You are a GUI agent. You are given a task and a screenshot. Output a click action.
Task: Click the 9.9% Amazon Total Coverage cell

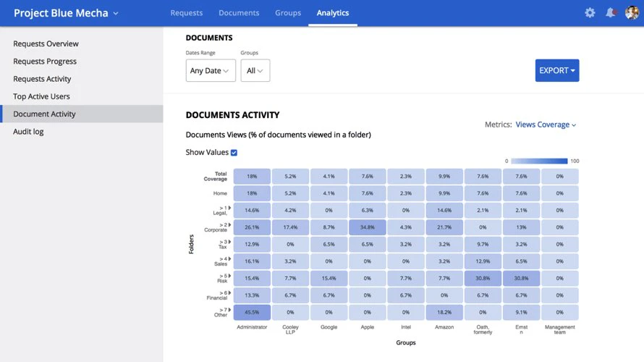tap(444, 176)
